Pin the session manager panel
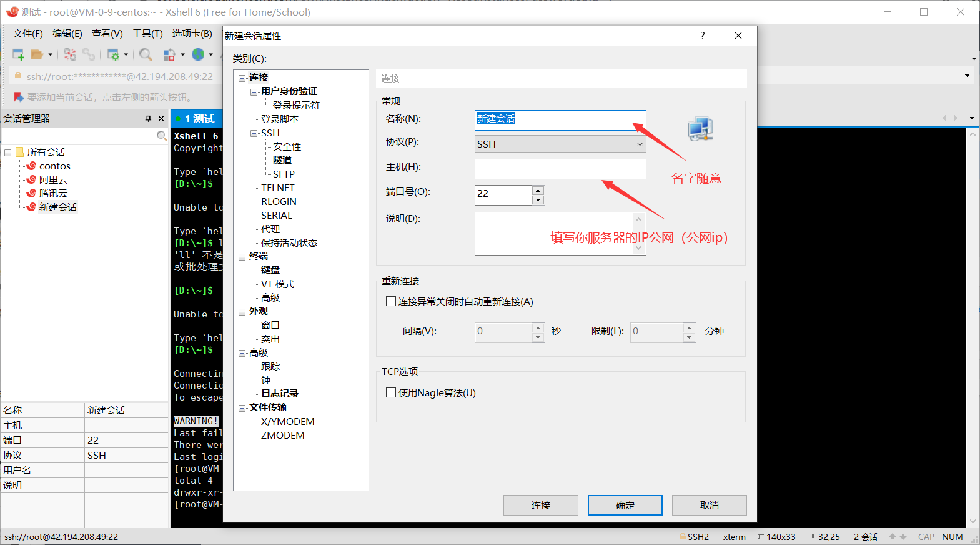 pos(148,118)
